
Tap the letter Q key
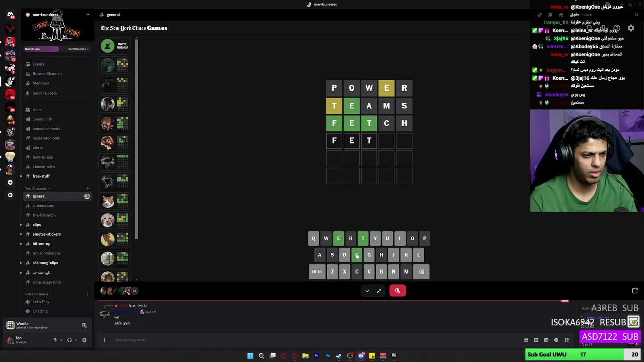(313, 238)
